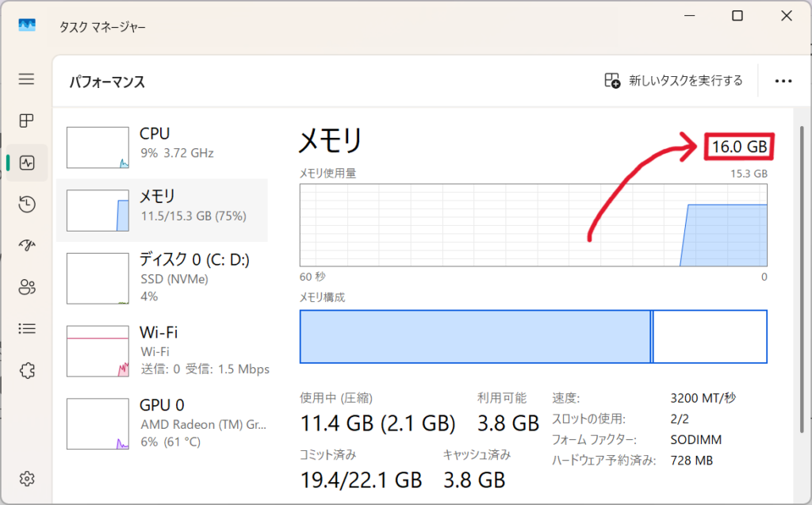The height and width of the screenshot is (505, 812).
Task: Select the Wi-Fi performance item
Action: tap(163, 350)
